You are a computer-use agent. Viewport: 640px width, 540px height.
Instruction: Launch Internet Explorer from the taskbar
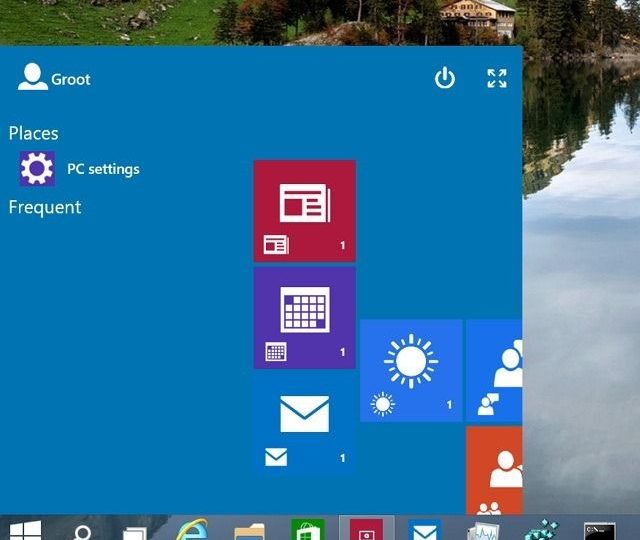(x=191, y=529)
